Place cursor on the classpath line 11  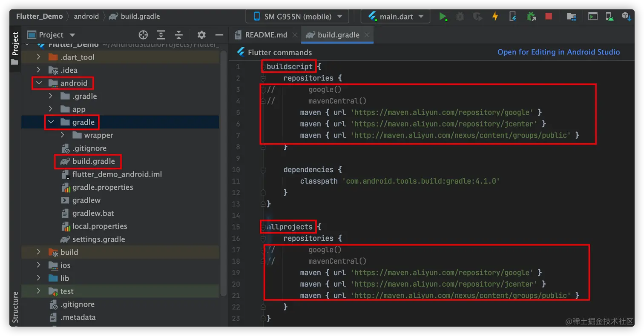(x=400, y=181)
